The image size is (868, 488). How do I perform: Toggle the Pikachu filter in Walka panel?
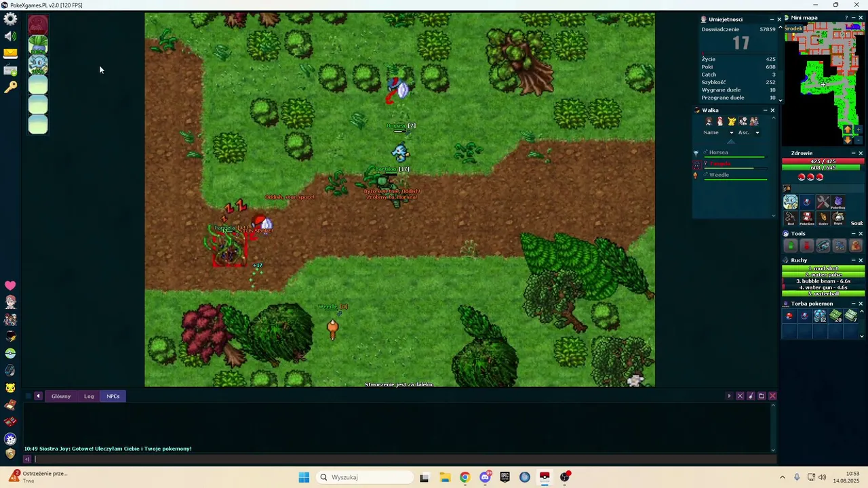click(732, 121)
